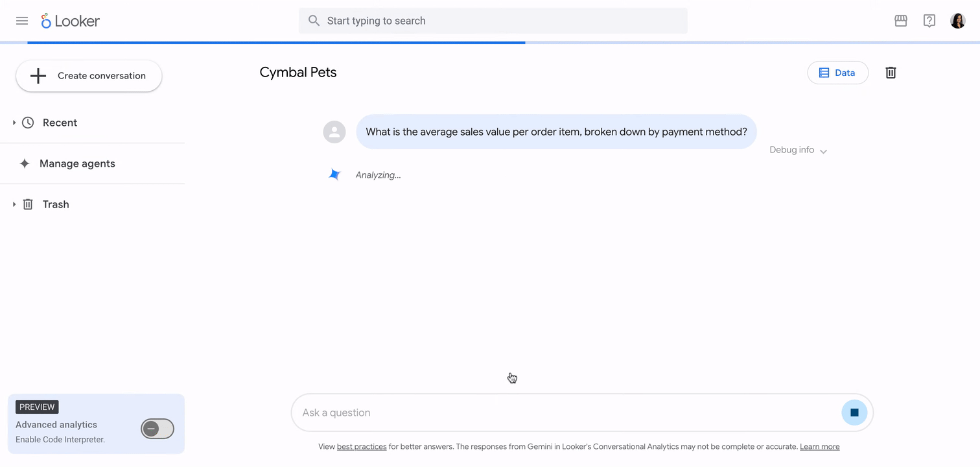980x467 pixels.
Task: Stop the response with the stop button
Action: (854, 413)
